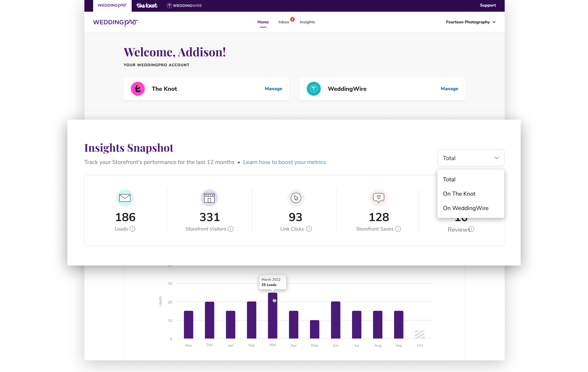Click the Nov bar in leads chart
Image resolution: width=588 pixels, height=372 pixels.
tap(189, 325)
